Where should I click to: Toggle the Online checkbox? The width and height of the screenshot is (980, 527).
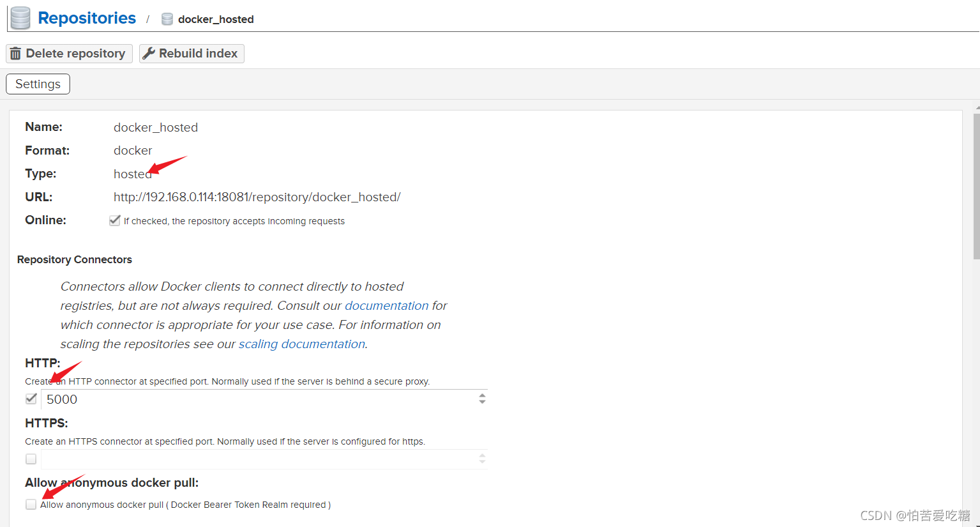tap(115, 220)
